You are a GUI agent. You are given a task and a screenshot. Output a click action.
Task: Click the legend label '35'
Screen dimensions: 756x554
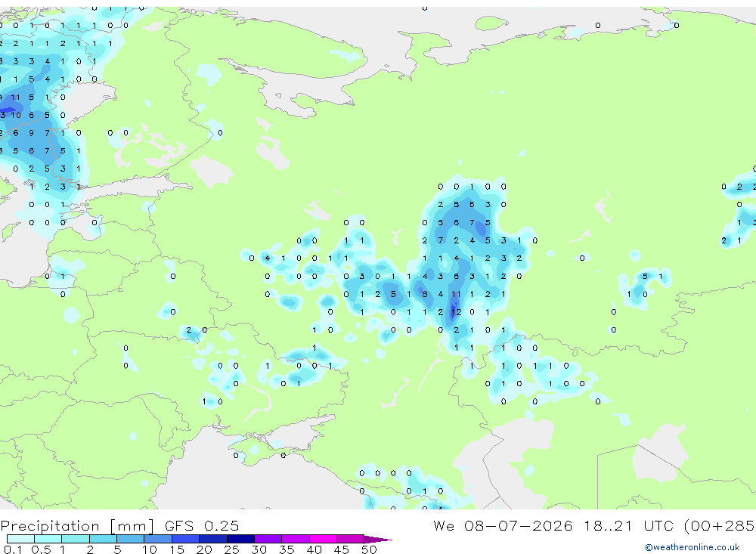(287, 549)
